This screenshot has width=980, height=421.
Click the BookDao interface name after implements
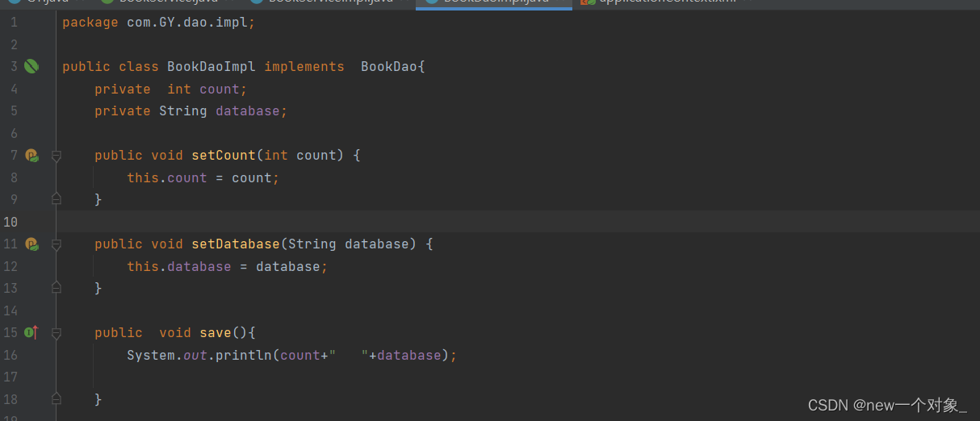pos(389,66)
